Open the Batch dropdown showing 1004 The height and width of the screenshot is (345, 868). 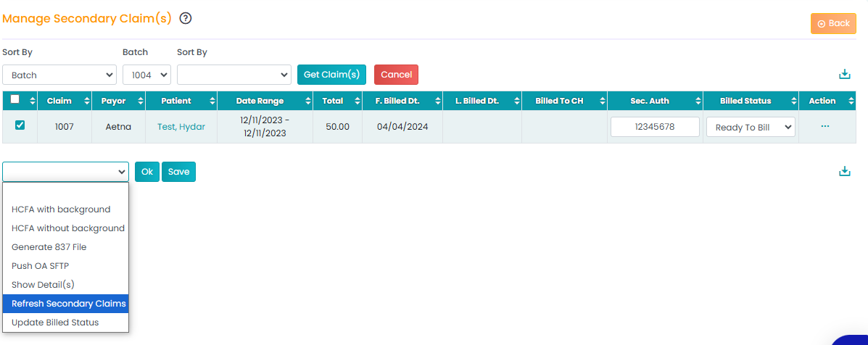[x=146, y=75]
